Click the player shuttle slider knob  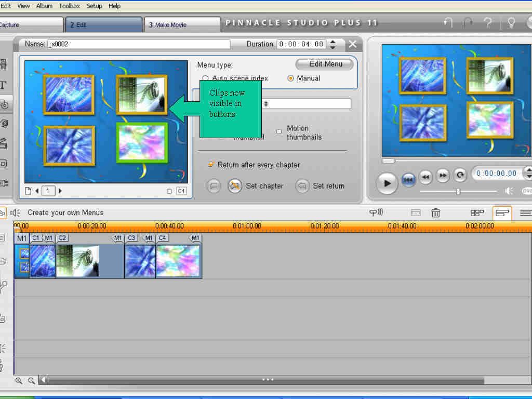coord(458,191)
